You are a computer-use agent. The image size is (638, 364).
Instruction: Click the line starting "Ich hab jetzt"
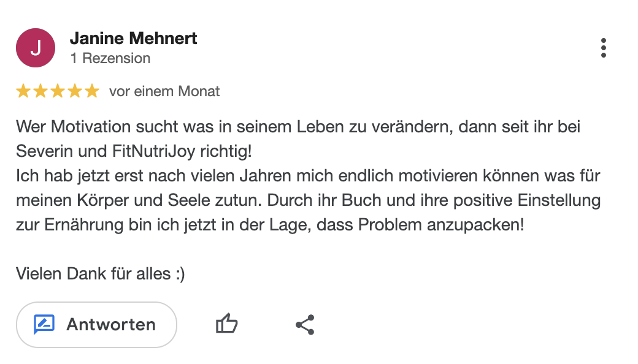click(307, 176)
